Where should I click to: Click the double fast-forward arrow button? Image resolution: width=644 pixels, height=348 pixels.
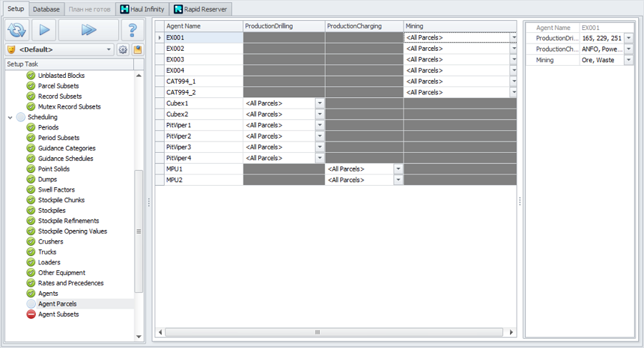point(88,30)
